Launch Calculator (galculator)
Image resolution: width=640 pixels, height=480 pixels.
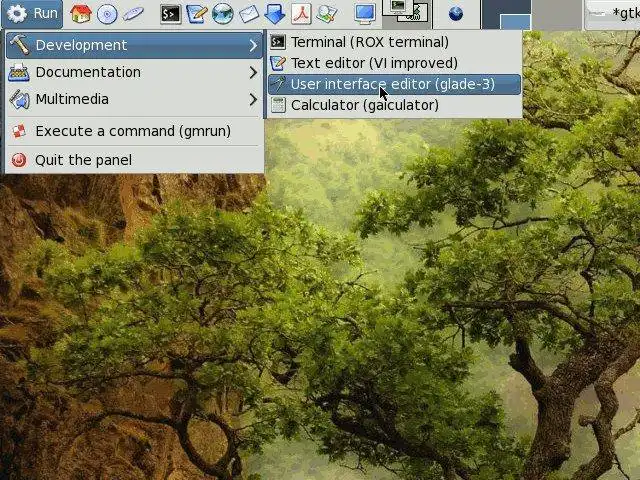pos(394,105)
